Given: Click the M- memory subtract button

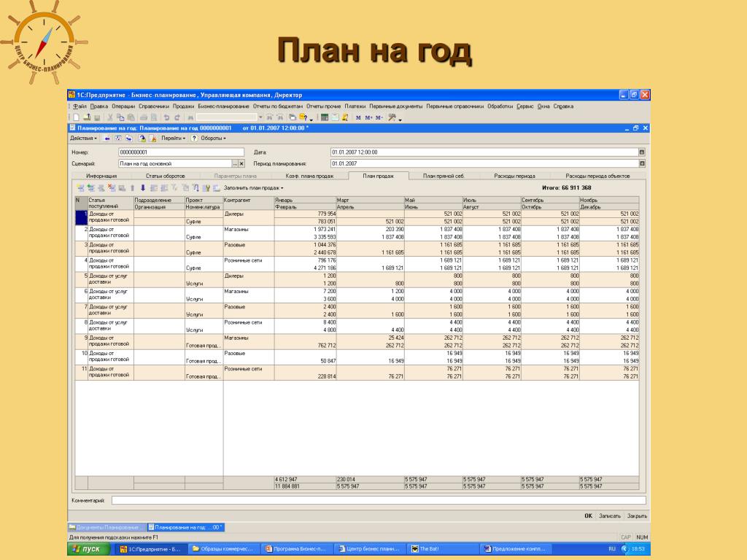Looking at the screenshot, I should tap(379, 117).
